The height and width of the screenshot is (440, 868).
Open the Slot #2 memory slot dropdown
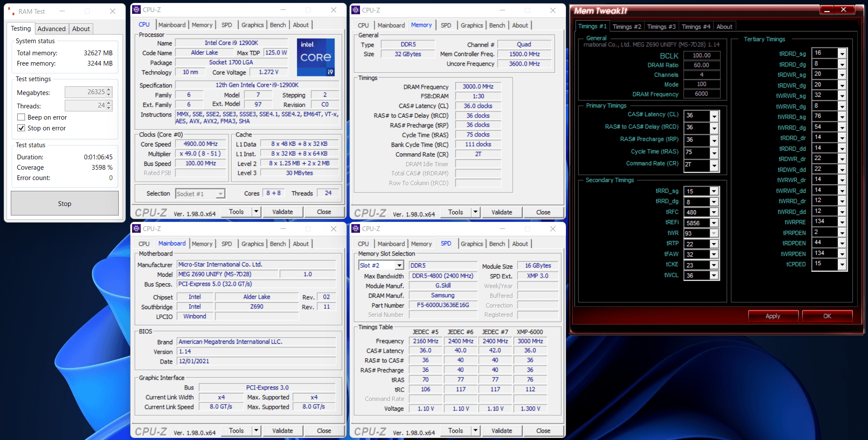399,266
